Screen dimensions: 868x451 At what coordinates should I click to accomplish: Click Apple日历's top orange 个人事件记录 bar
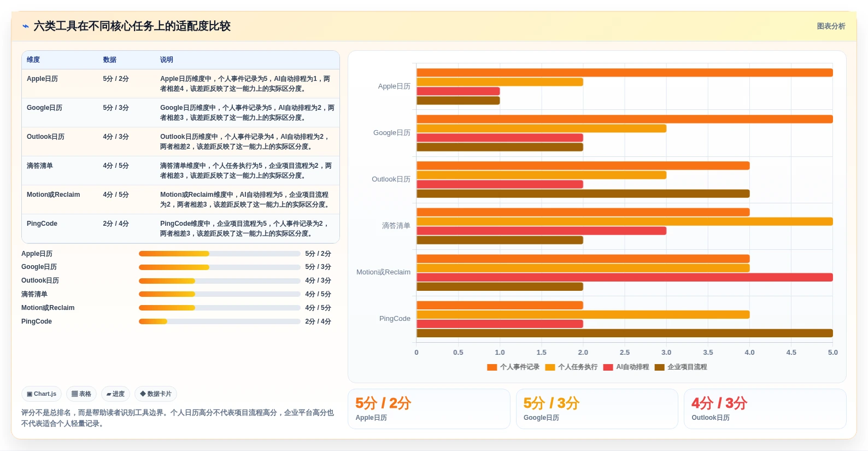625,73
